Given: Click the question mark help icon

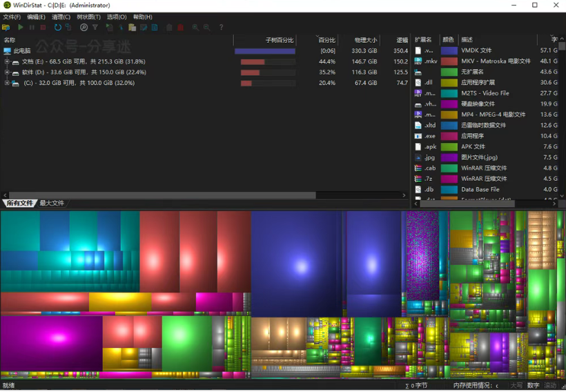Looking at the screenshot, I should 221,28.
